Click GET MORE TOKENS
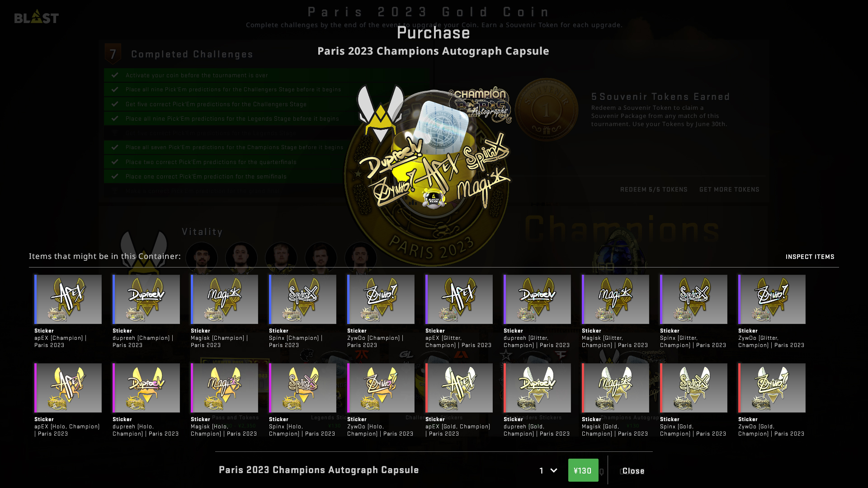This screenshot has width=868, height=488. coord(729,189)
